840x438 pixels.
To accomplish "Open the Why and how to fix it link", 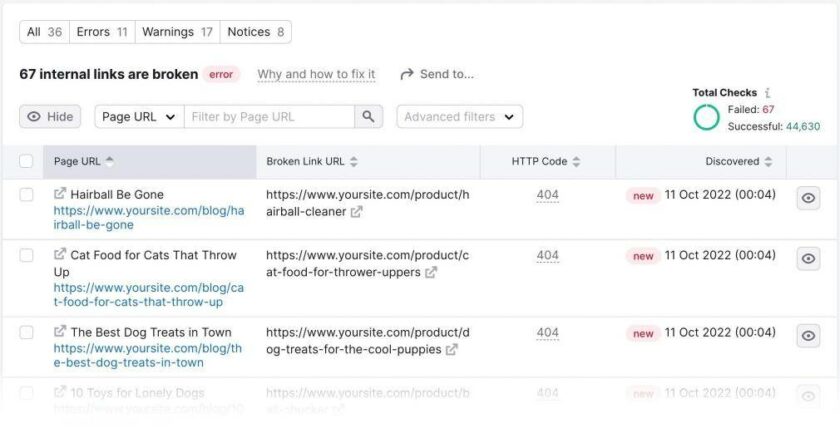I will click(316, 74).
